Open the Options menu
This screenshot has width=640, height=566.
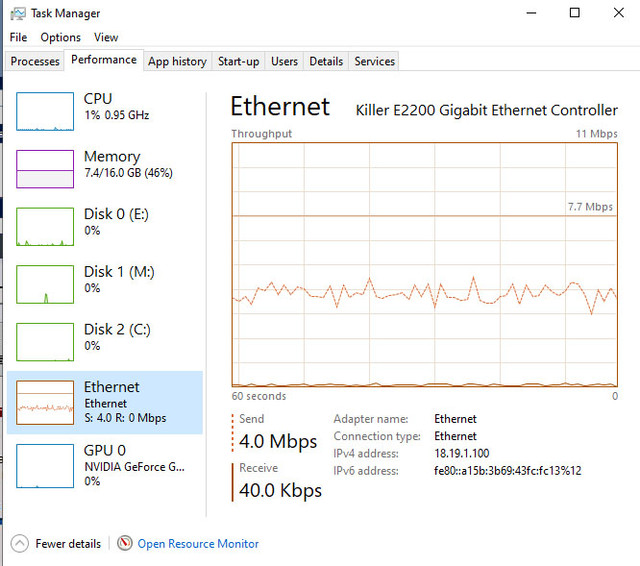pos(60,37)
